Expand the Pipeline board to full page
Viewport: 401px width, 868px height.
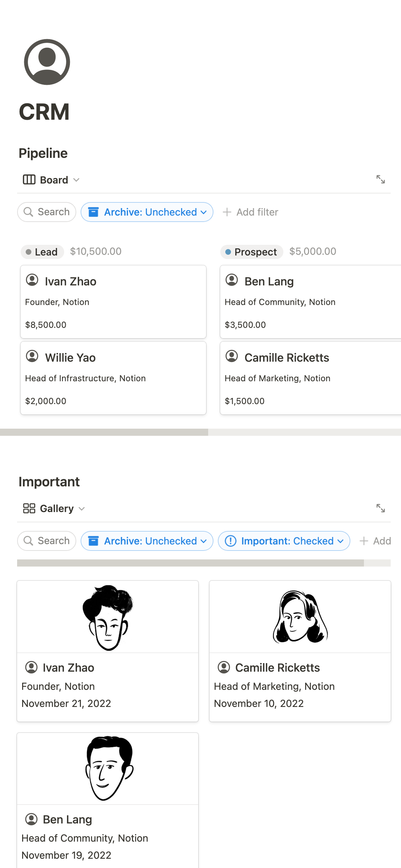[x=380, y=179]
